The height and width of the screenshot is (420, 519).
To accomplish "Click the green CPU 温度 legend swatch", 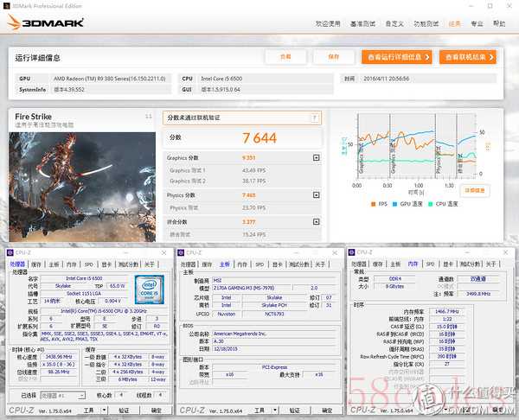I will [430, 204].
